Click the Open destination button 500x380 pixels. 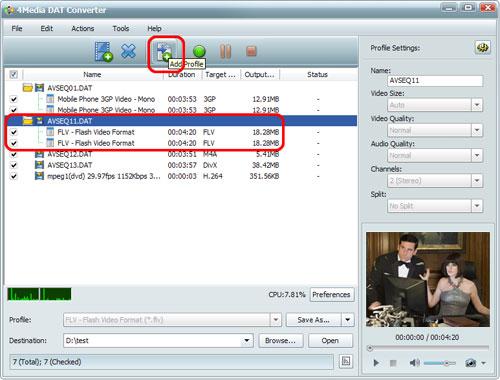pyautogui.click(x=330, y=341)
